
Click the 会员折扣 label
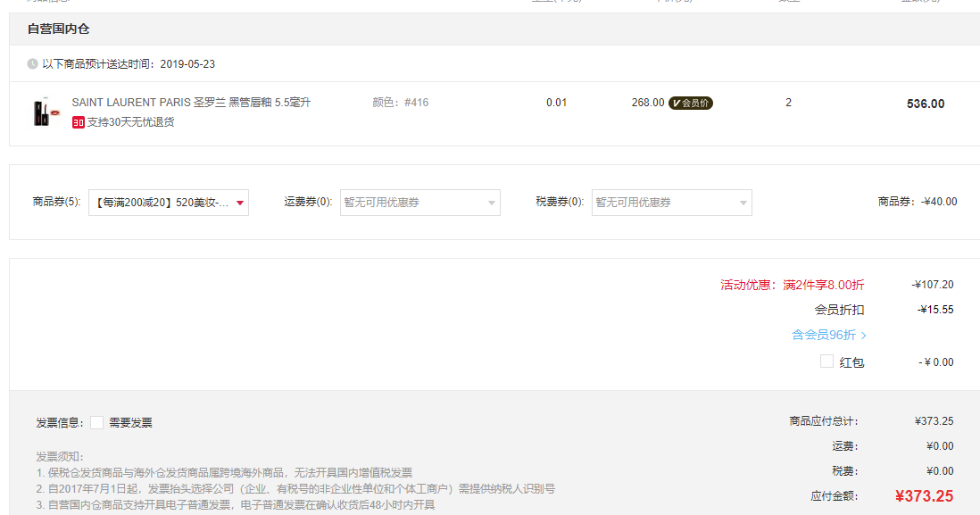click(x=839, y=310)
